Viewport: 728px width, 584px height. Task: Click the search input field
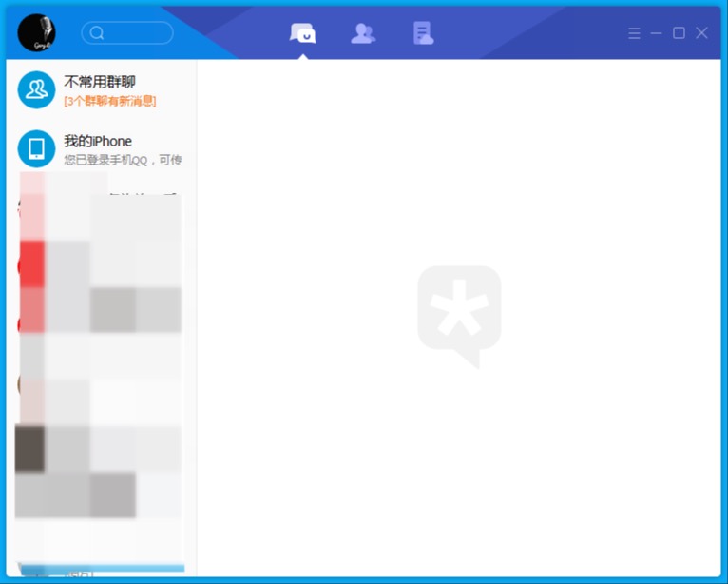click(127, 33)
